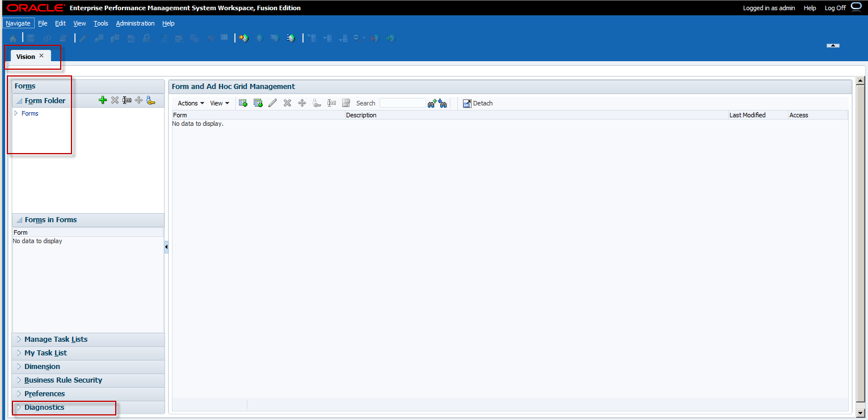Screen dimensions: 868x420
Task: Click the padlock icon in the main toolbar
Action: click(x=146, y=39)
